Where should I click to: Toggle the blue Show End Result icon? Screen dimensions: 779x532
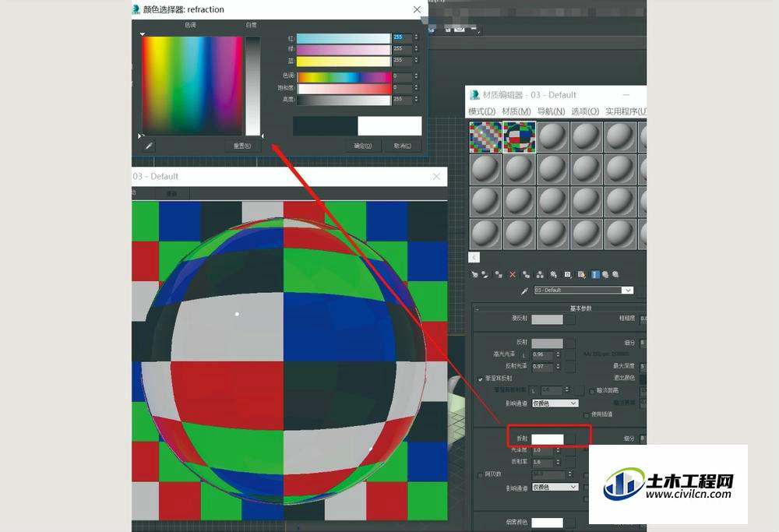click(x=595, y=274)
